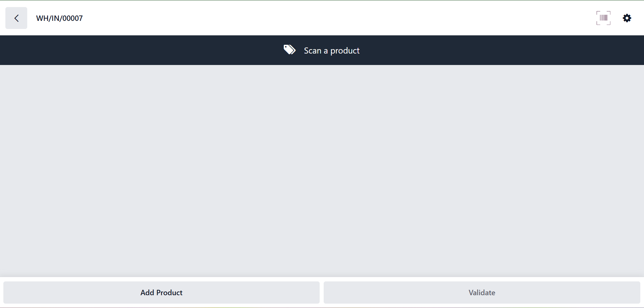Select the receipt reference WH/IN/00007
Viewport: 644px width, 308px height.
pos(59,19)
